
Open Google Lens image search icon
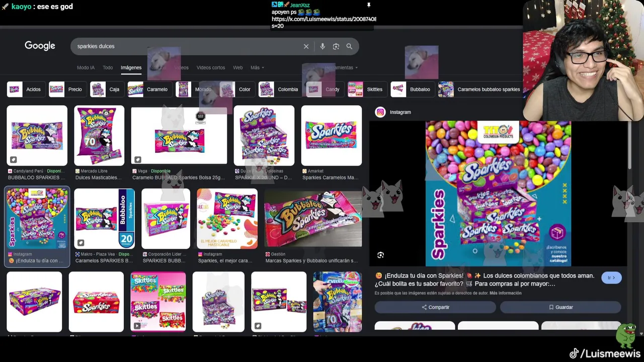(336, 46)
